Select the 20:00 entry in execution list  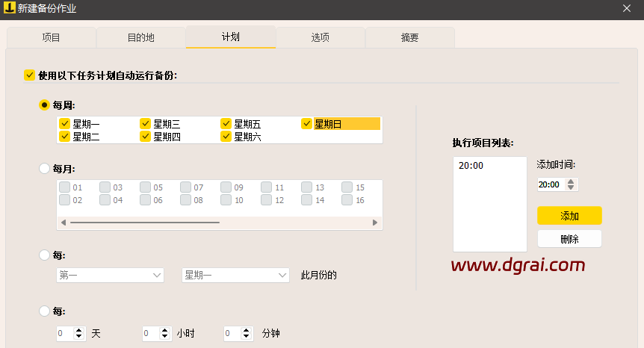[x=471, y=166]
